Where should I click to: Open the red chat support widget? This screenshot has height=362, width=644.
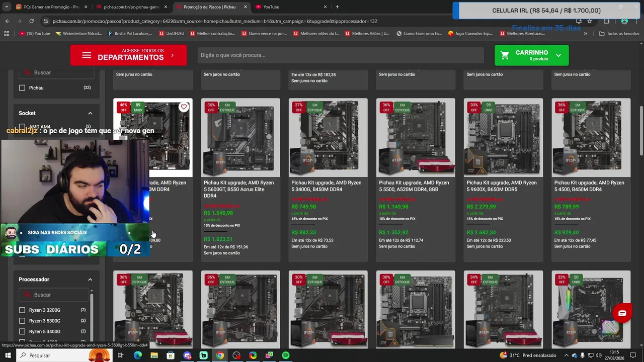click(x=622, y=313)
